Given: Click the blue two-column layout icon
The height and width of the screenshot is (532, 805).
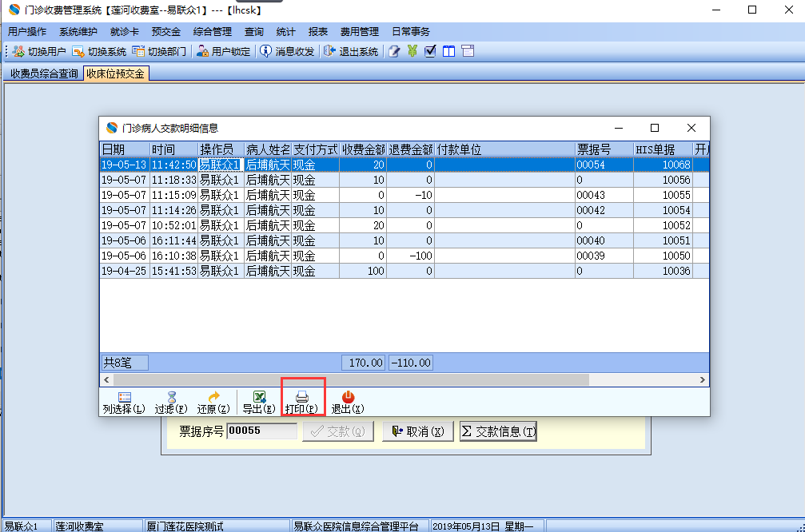Looking at the screenshot, I should [x=448, y=51].
